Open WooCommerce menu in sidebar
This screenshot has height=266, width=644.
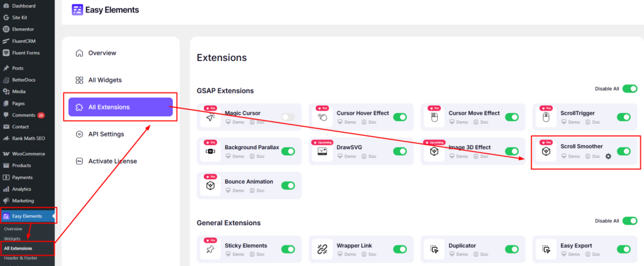28,153
